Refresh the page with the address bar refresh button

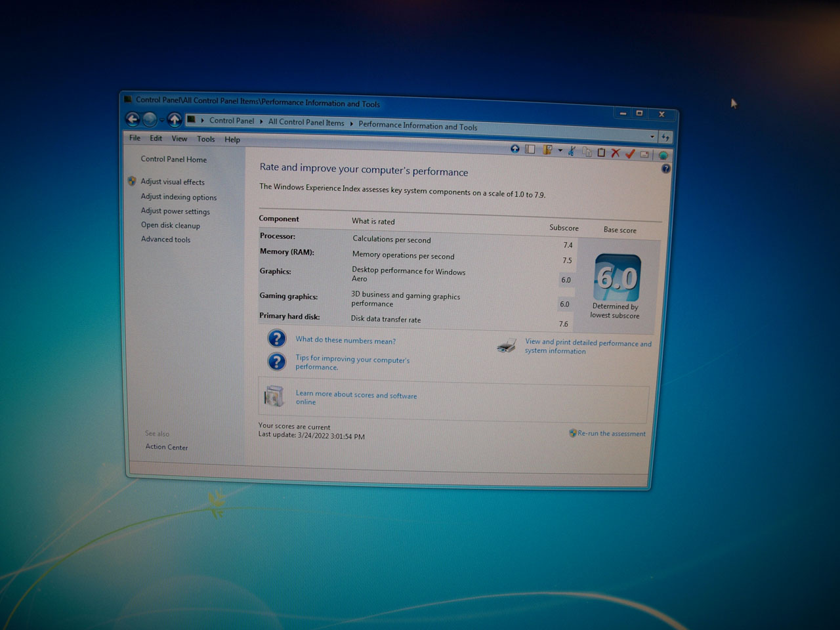click(665, 137)
